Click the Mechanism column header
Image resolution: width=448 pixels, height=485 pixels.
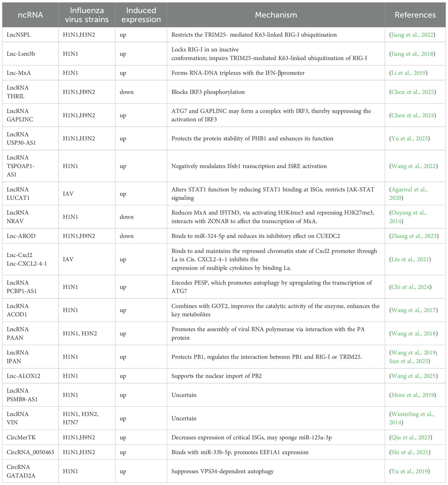276,15
